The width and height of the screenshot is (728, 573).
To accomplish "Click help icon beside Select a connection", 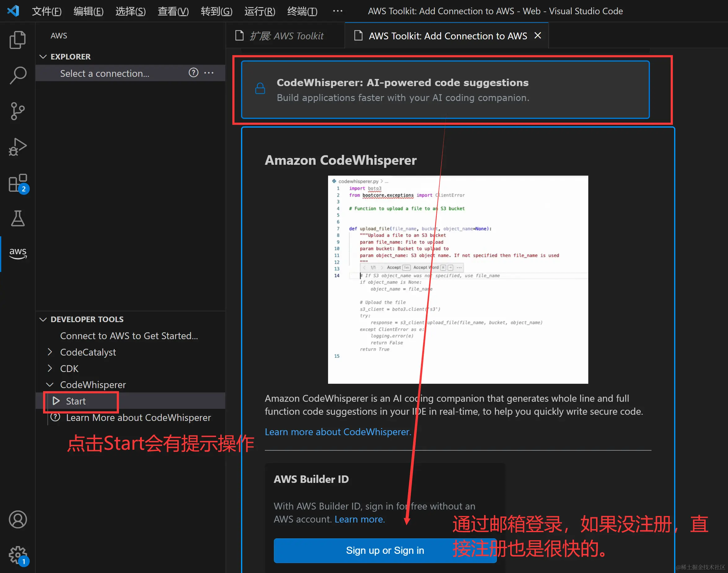I will click(193, 73).
